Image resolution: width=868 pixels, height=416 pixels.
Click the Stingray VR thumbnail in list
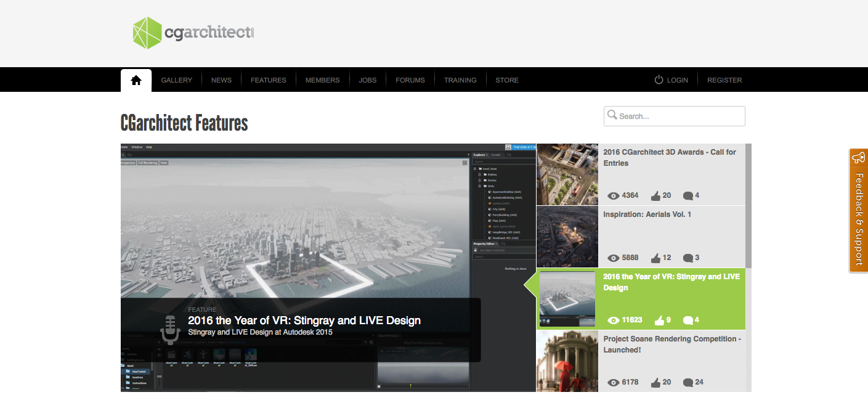point(567,299)
